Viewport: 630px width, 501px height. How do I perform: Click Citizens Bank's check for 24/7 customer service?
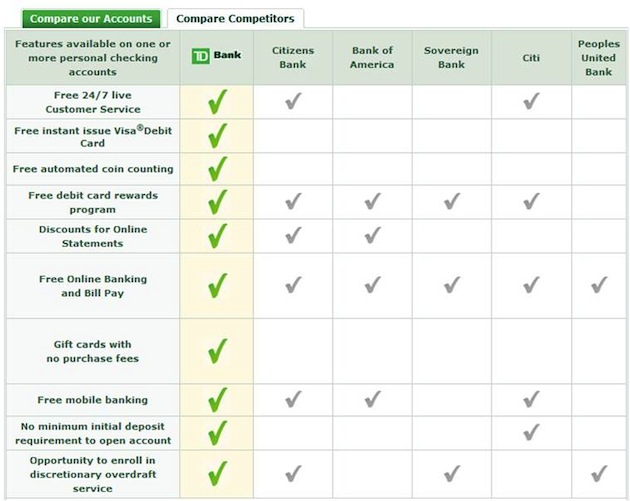[293, 101]
